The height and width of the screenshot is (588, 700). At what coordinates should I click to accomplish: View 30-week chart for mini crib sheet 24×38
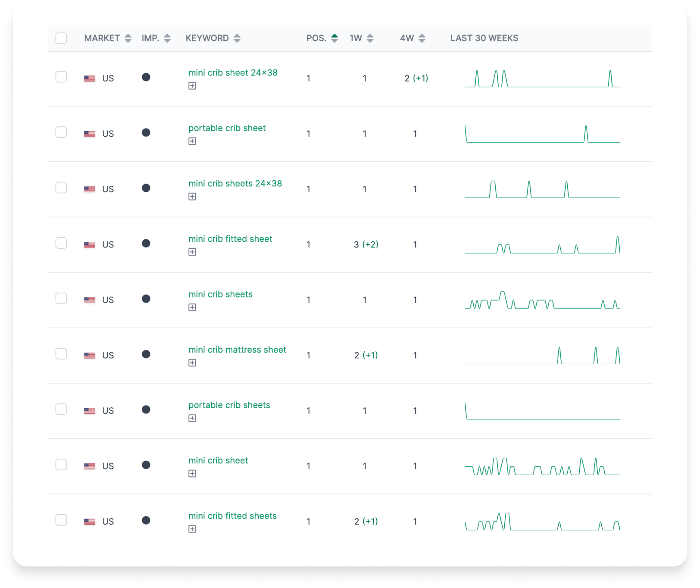click(542, 78)
